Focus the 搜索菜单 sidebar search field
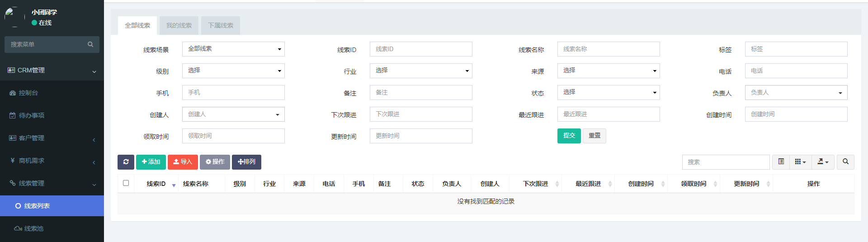The width and height of the screenshot is (868, 242). point(44,44)
